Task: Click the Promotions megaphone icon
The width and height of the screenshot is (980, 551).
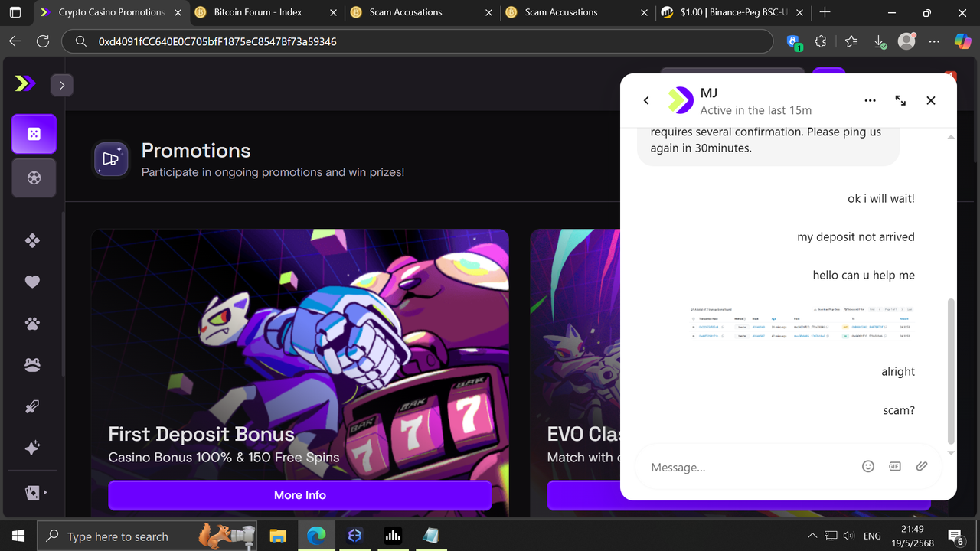Action: 111,159
